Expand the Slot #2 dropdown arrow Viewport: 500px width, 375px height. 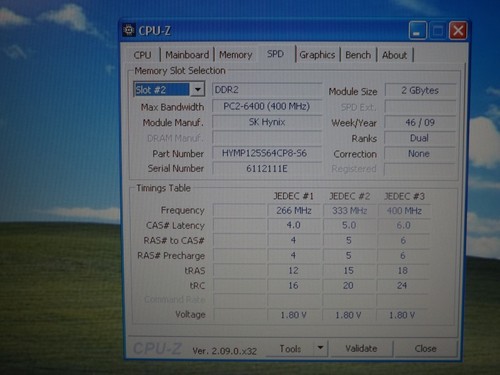(197, 90)
